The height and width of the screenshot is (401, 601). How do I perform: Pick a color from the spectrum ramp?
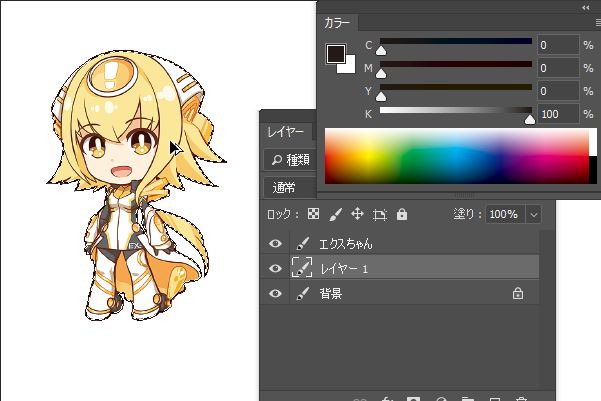tap(456, 156)
